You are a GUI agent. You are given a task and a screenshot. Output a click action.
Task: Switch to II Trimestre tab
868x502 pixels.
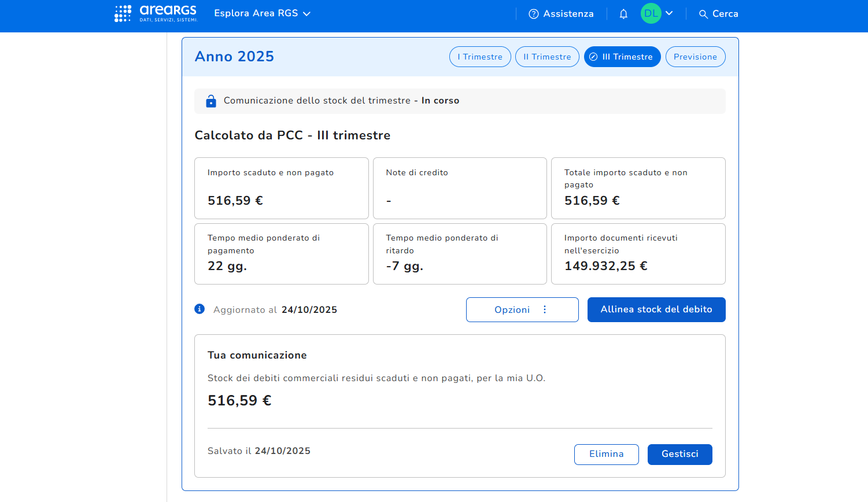click(547, 57)
